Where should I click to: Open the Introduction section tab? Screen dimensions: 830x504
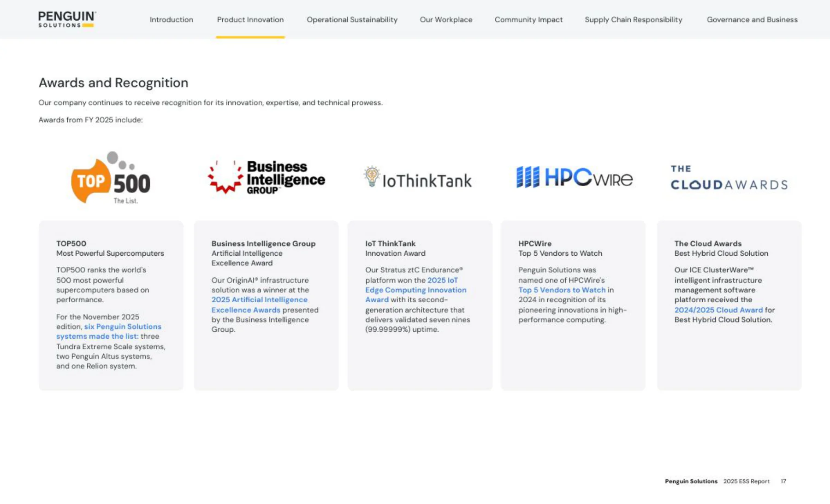(172, 19)
